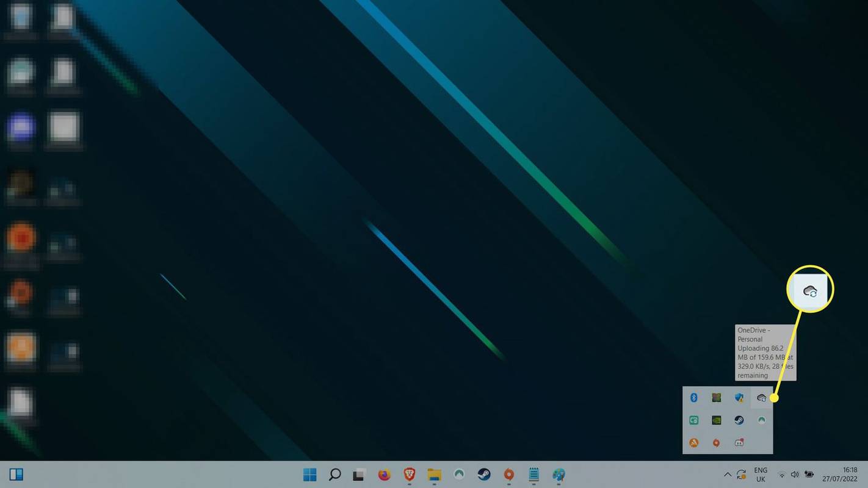Screen dimensions: 868x488
Task: Click Steam icon in tray overflow
Action: point(739,420)
